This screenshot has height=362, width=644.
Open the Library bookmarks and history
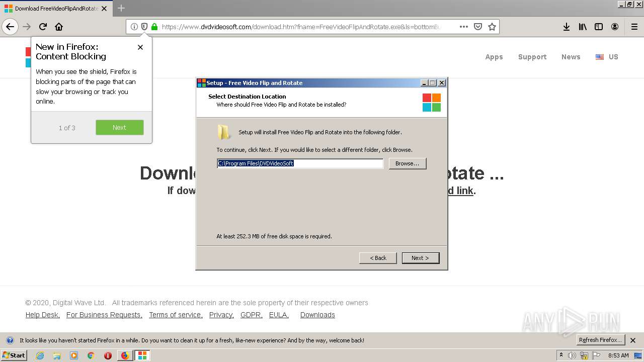(x=583, y=27)
